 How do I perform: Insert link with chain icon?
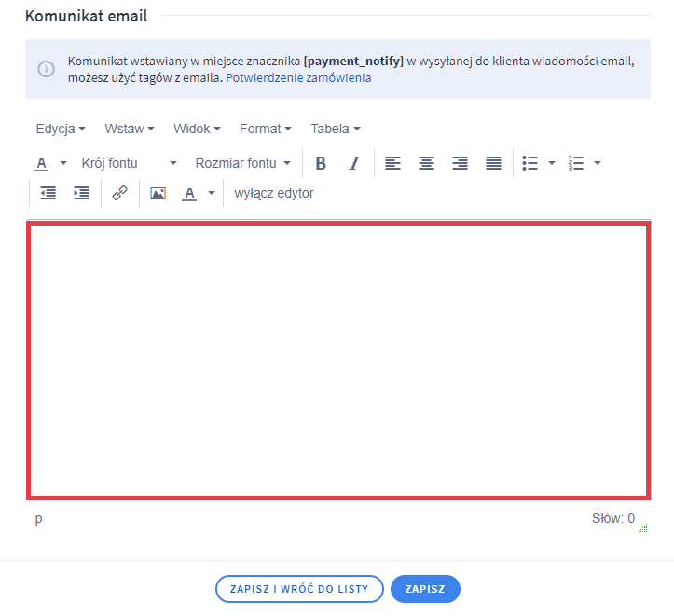point(120,193)
